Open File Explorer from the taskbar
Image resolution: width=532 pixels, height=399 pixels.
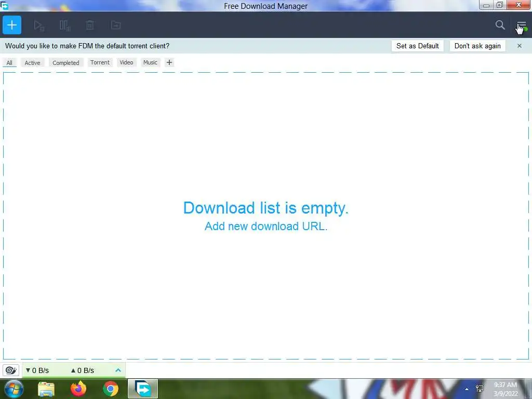pos(46,389)
